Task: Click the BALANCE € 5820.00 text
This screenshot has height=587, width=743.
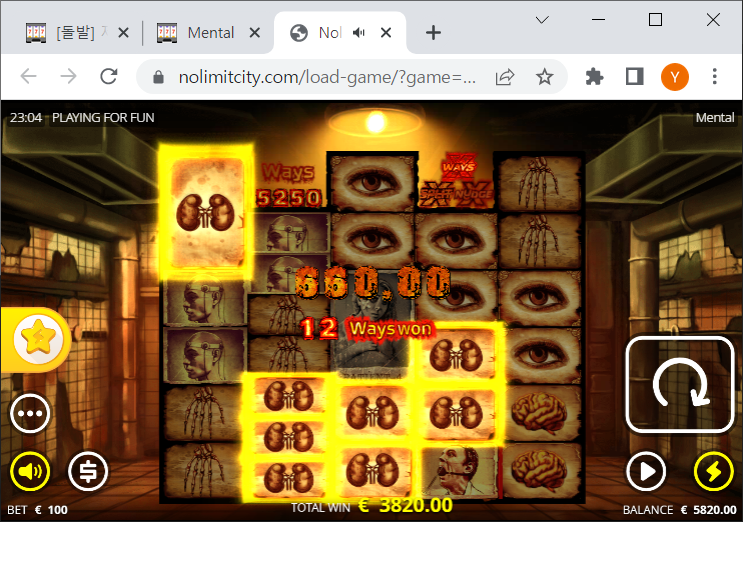Action: (x=680, y=510)
